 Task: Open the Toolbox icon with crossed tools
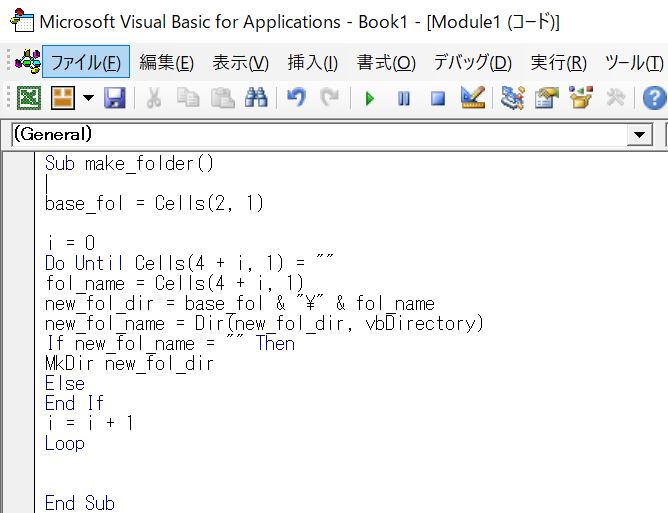[x=616, y=98]
